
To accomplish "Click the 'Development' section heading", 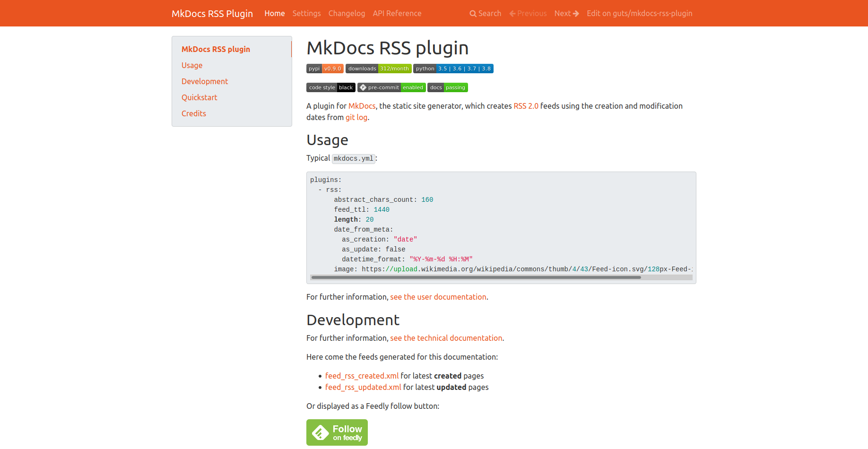I will tap(353, 320).
